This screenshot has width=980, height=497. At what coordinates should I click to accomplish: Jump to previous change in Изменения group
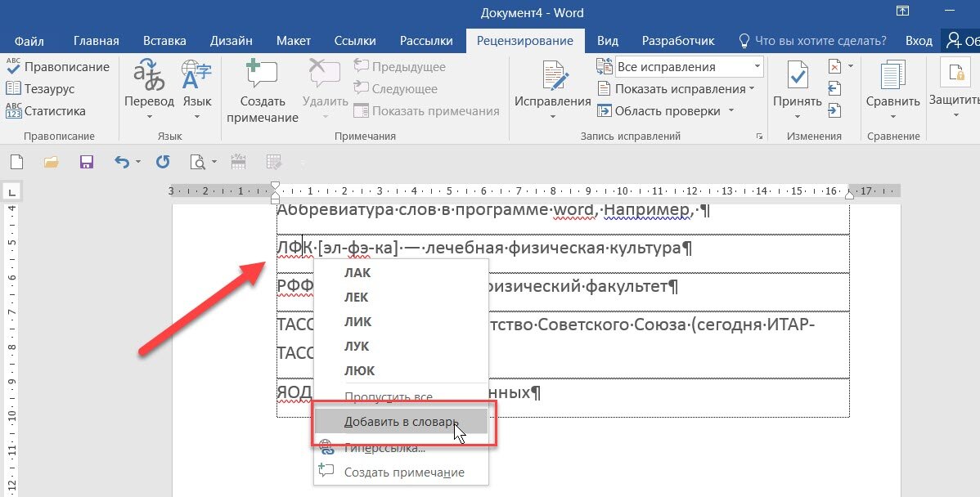click(834, 88)
